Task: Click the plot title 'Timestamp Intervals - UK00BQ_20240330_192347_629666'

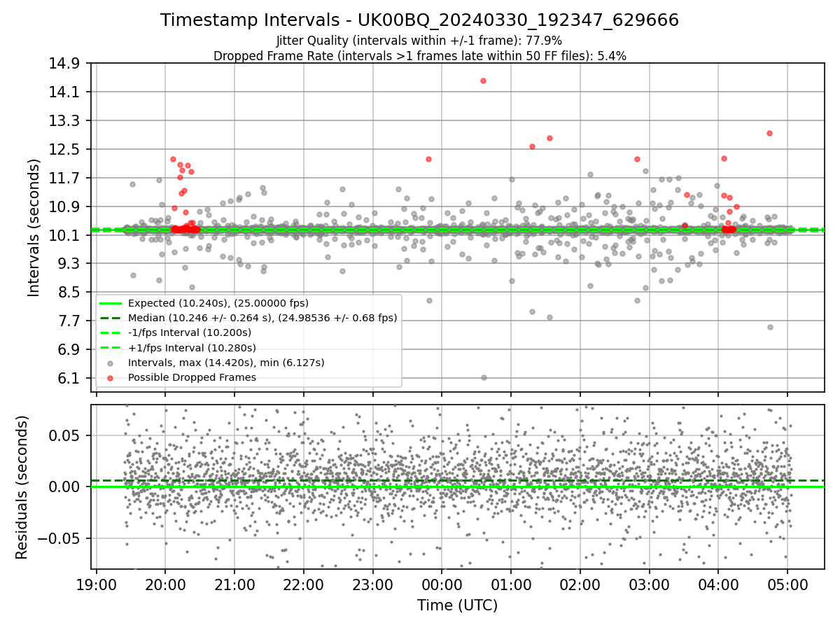Action: point(419,20)
